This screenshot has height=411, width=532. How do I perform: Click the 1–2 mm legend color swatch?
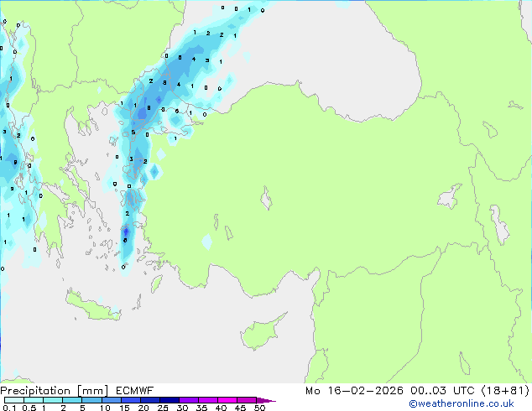point(53,400)
